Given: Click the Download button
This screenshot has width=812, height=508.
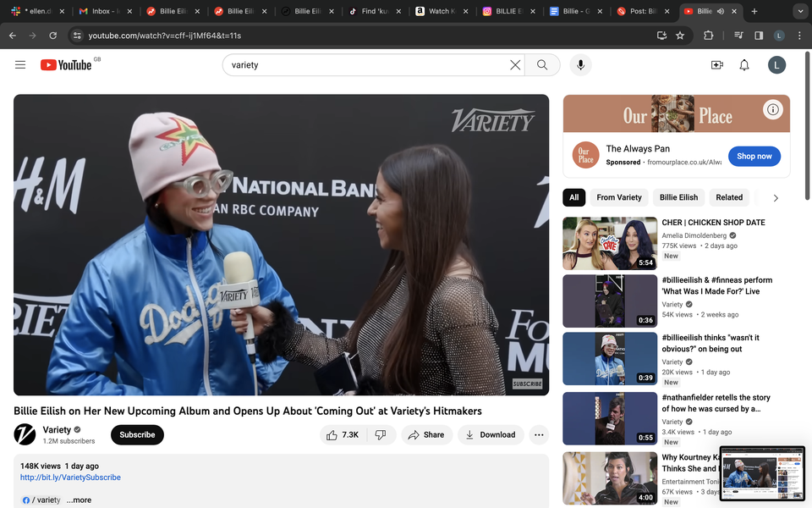Looking at the screenshot, I should click(x=491, y=435).
